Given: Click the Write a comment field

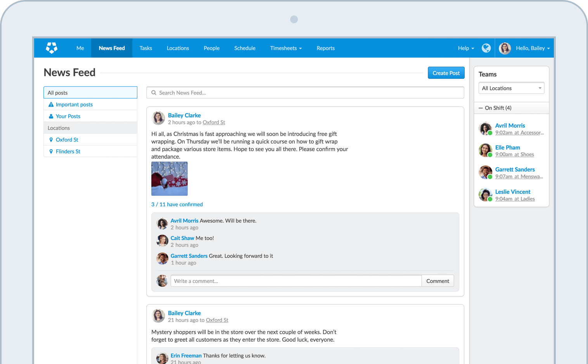Looking at the screenshot, I should click(x=296, y=281).
